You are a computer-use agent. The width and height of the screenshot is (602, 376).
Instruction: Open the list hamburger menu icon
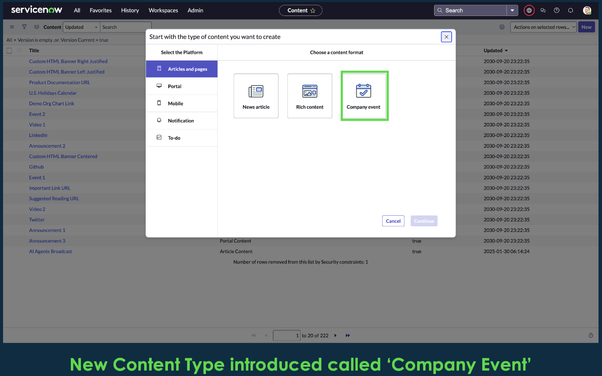12,27
